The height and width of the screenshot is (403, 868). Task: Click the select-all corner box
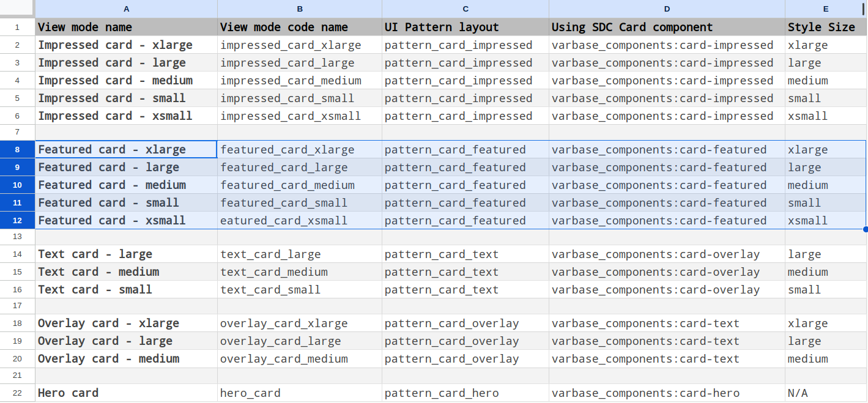[x=17, y=9]
